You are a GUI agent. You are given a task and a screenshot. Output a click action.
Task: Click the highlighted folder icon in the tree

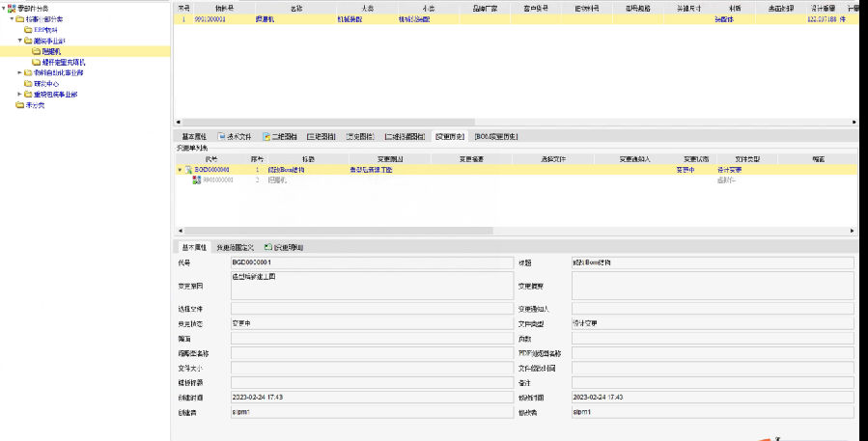37,51
